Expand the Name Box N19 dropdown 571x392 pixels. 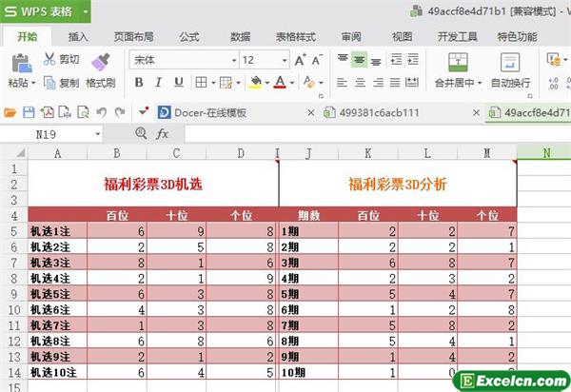coord(98,134)
